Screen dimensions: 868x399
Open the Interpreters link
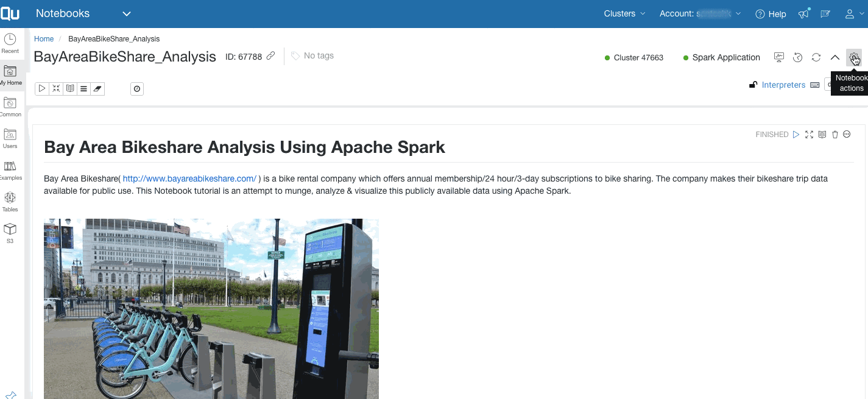pyautogui.click(x=783, y=85)
